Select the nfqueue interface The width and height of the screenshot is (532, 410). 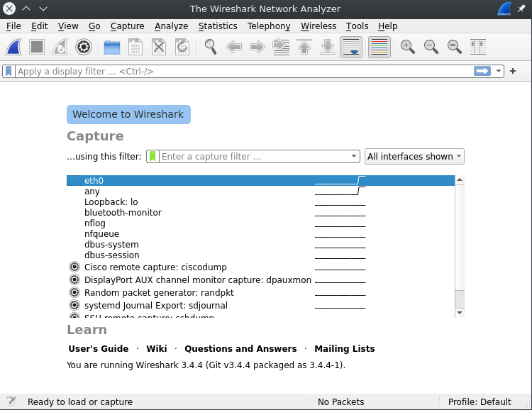(260, 234)
